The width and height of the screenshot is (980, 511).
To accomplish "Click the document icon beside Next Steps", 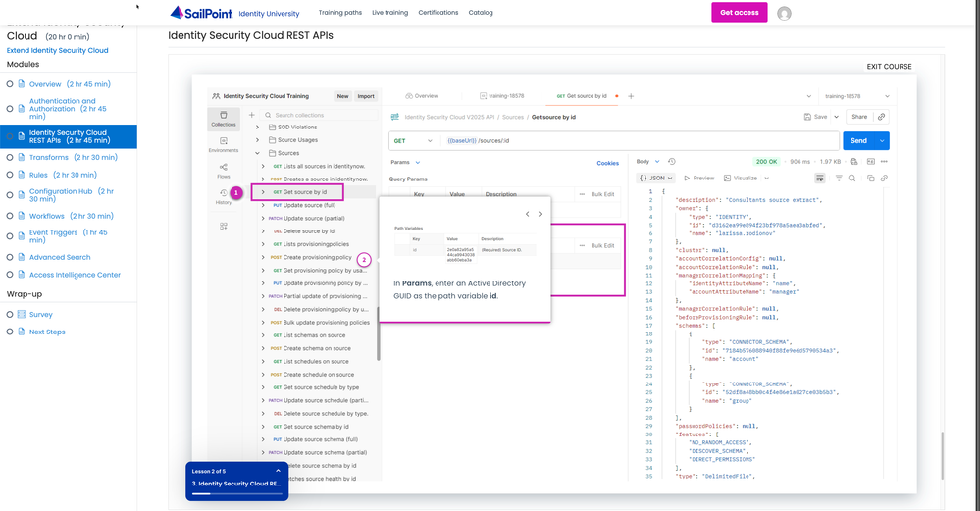I will pos(22,332).
